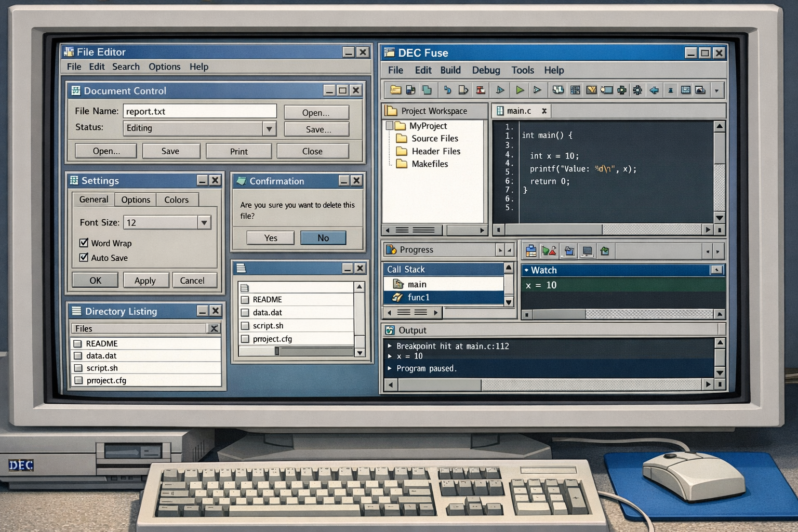Click No in the delete confirmation dialog

tap(323, 237)
